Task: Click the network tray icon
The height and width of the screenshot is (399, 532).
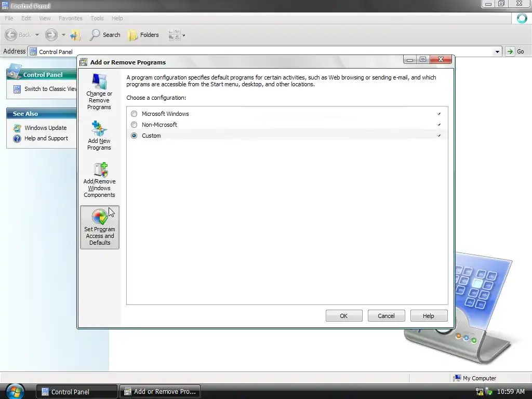Action: click(x=480, y=392)
